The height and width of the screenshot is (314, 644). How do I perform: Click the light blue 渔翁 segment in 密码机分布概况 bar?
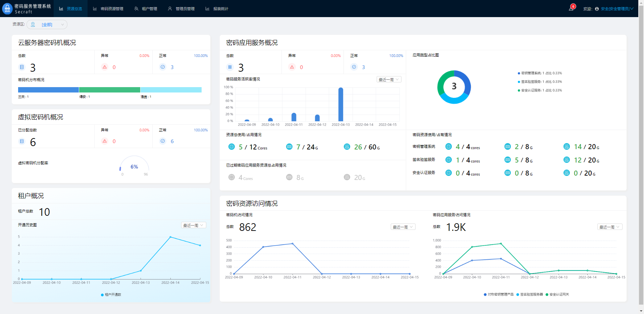click(x=171, y=90)
